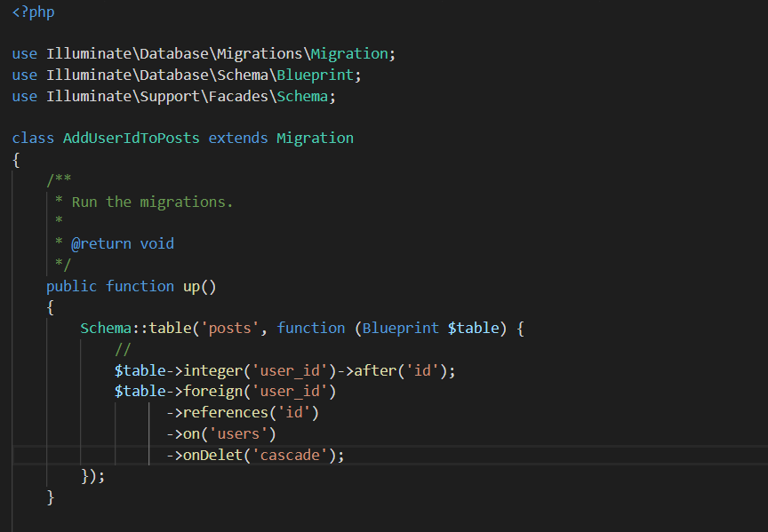Screen dimensions: 768x532
Task: Click the // comment line
Action: [123, 349]
